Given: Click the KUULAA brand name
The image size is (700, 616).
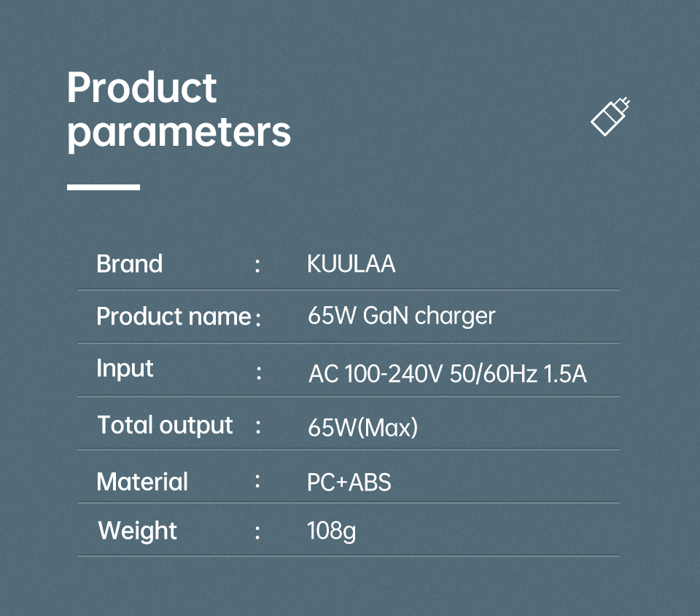Looking at the screenshot, I should 351,263.
